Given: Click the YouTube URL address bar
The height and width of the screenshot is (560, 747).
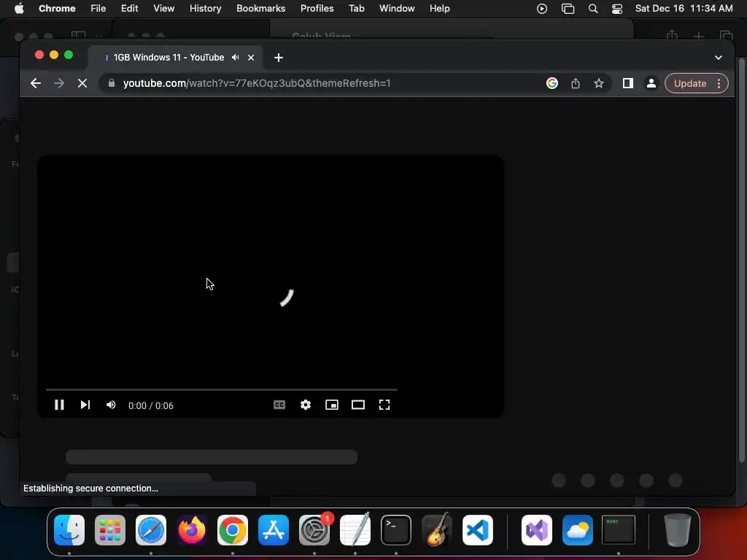Looking at the screenshot, I should click(x=257, y=83).
